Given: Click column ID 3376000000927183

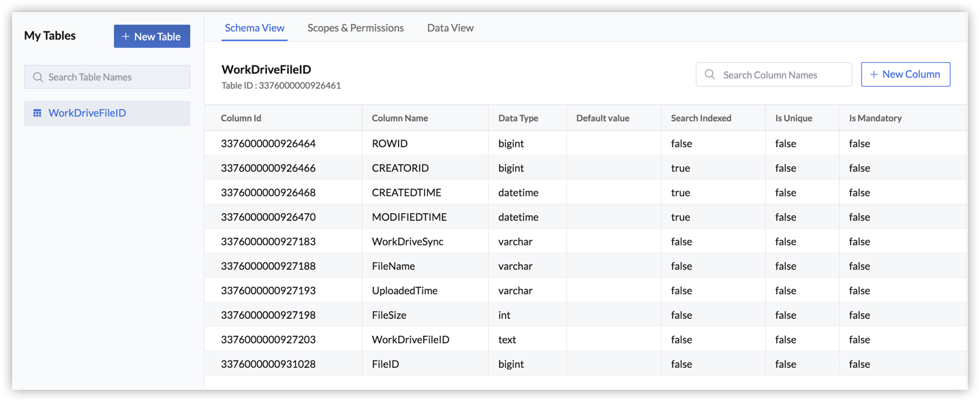Looking at the screenshot, I should tap(269, 241).
